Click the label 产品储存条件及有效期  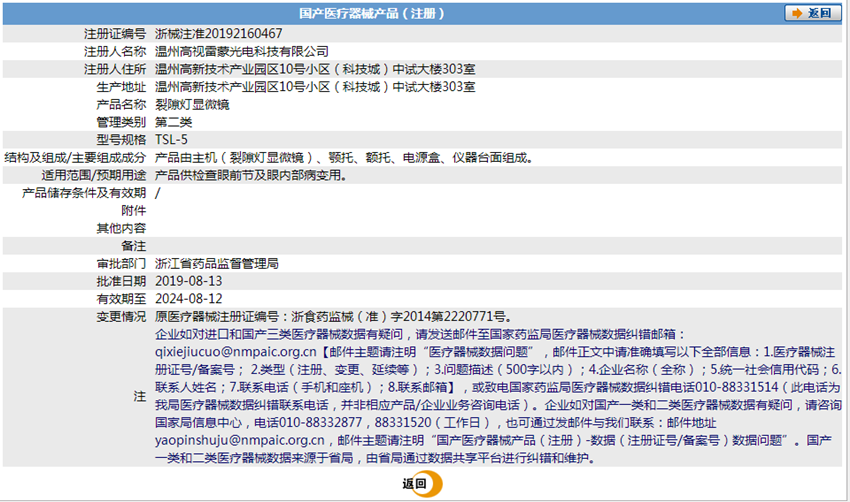84,193
